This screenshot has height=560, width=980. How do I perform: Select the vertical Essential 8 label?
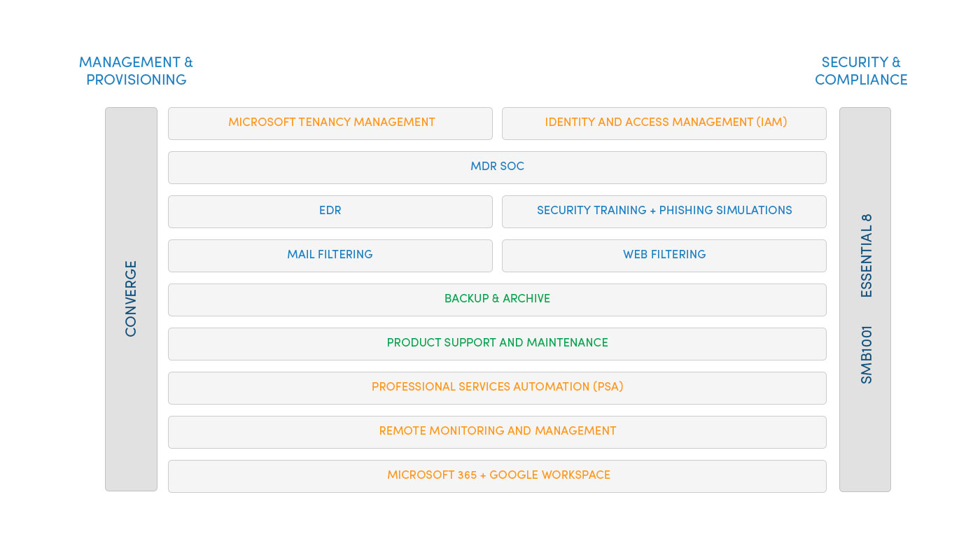point(867,255)
